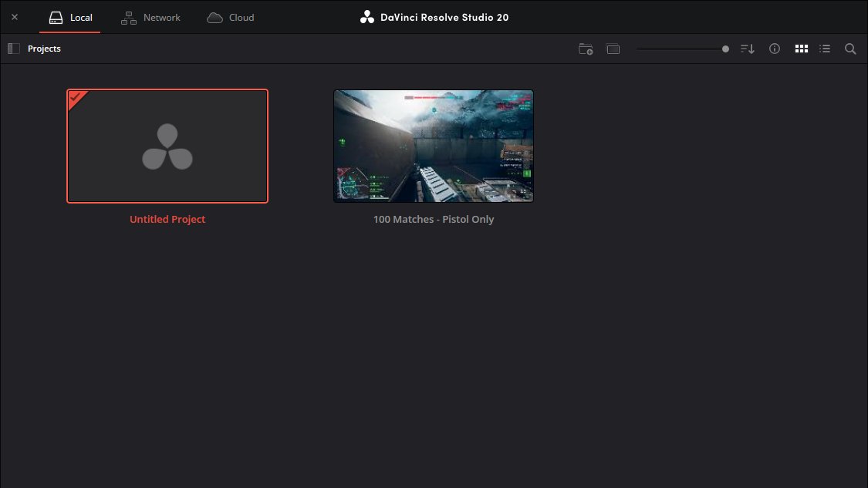Screen dimensions: 868x488
Task: Show project information panel
Action: pyautogui.click(x=774, y=48)
